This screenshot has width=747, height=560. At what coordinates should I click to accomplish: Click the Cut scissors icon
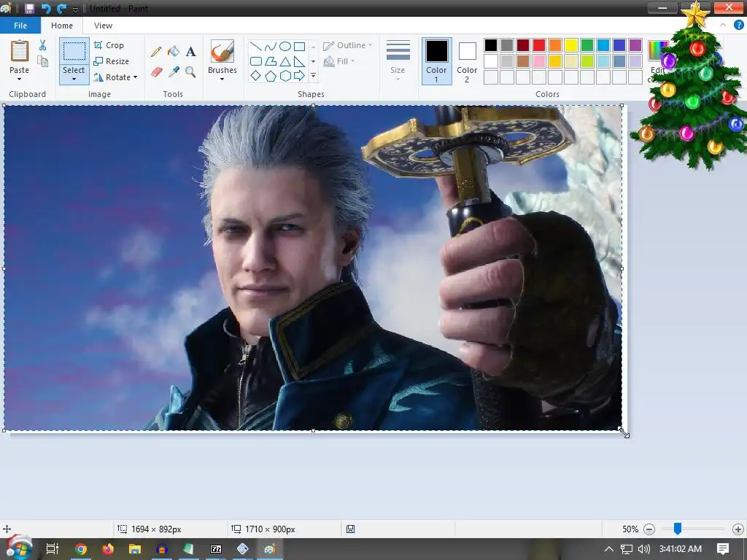[x=43, y=45]
